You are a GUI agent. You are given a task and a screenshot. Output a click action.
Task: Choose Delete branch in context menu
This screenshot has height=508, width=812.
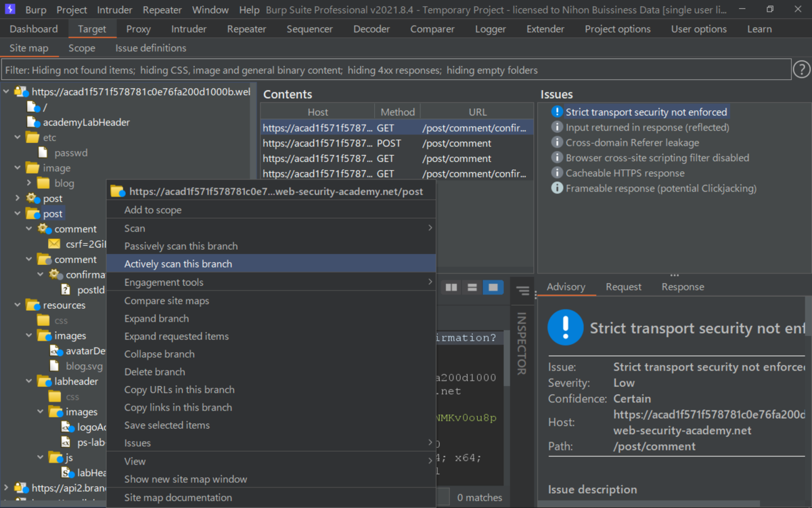pyautogui.click(x=271, y=372)
